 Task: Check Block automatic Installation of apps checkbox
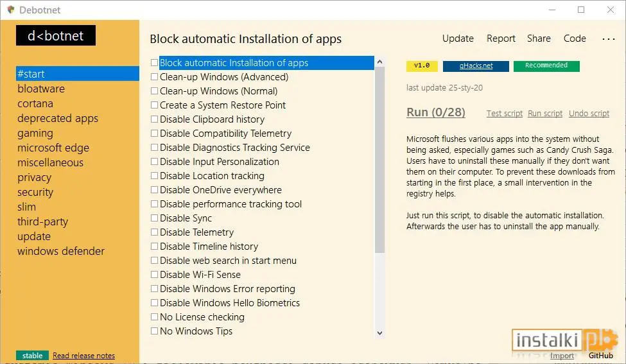tap(154, 63)
